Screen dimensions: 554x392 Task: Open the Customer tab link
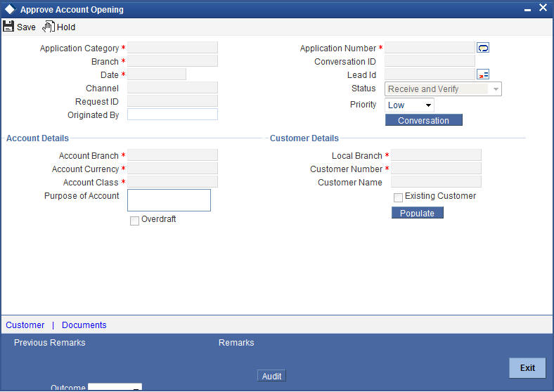tap(25, 325)
